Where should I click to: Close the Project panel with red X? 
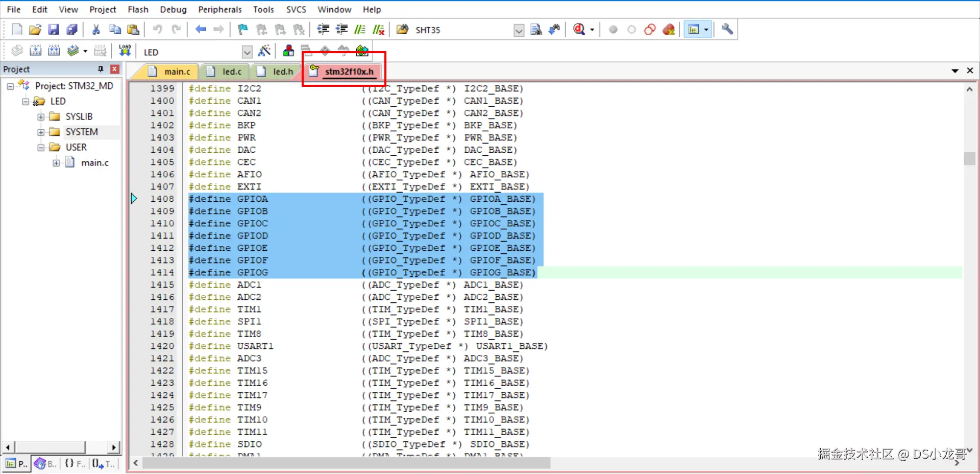coord(115,69)
